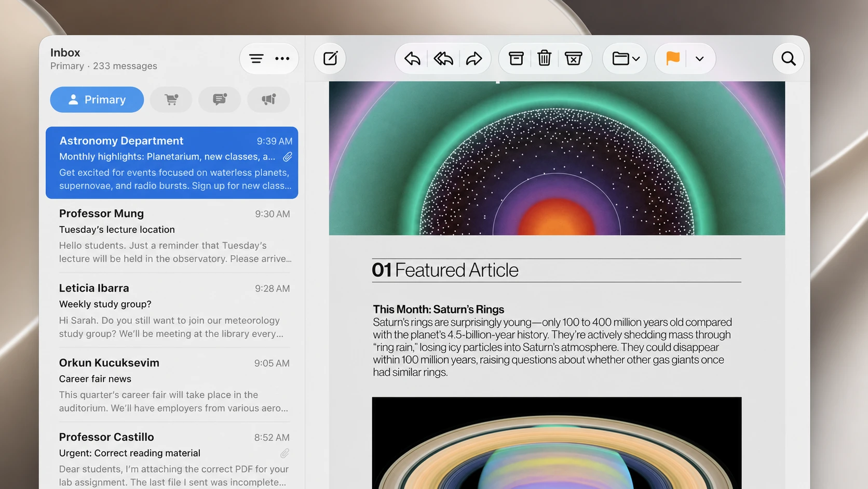Screen dimensions: 868x489
Task: Toggle the message filter icon
Action: pos(256,59)
